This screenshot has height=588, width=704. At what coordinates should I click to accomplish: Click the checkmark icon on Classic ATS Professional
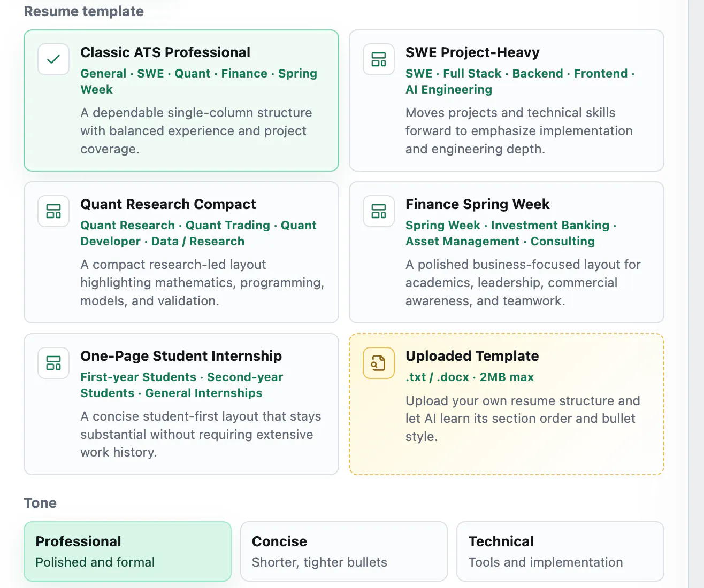[53, 59]
